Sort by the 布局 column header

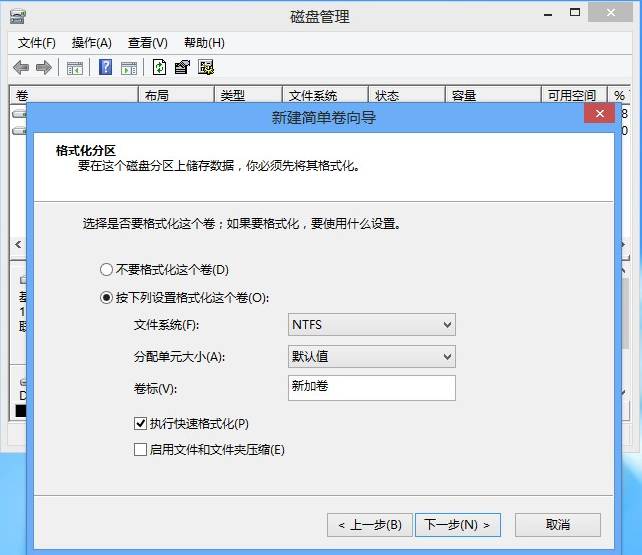[x=176, y=95]
